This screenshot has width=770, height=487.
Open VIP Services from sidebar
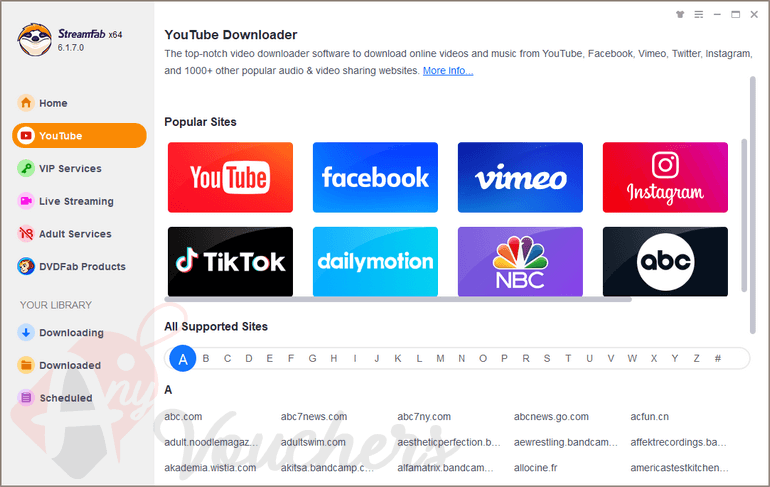coord(70,168)
